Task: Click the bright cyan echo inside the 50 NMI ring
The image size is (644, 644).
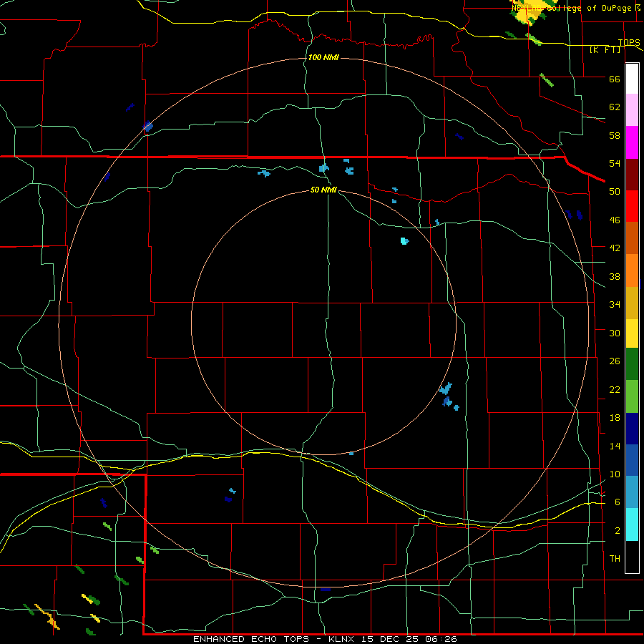Action: tap(404, 240)
